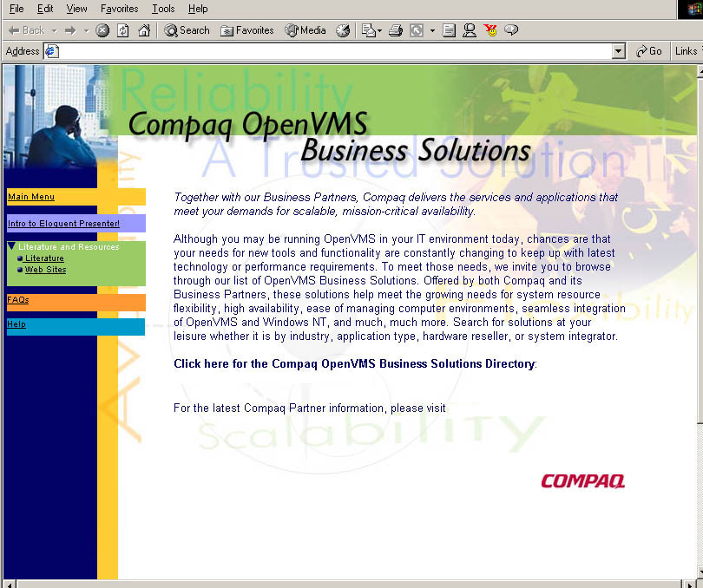The image size is (703, 588).
Task: Refresh the page using the Refresh icon
Action: (x=123, y=30)
